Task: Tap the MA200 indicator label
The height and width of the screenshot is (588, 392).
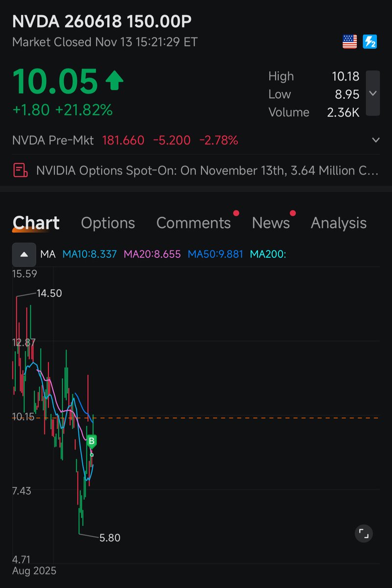Action: click(x=268, y=254)
